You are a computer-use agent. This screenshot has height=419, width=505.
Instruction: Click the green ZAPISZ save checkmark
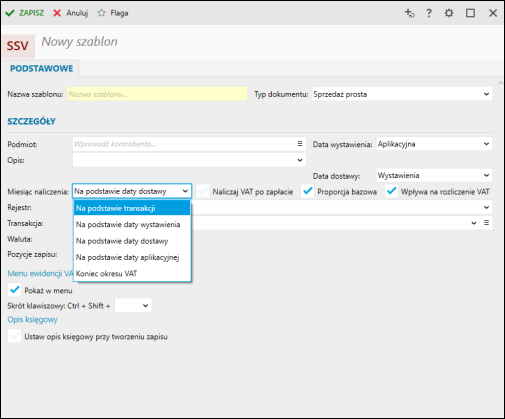pyautogui.click(x=10, y=13)
